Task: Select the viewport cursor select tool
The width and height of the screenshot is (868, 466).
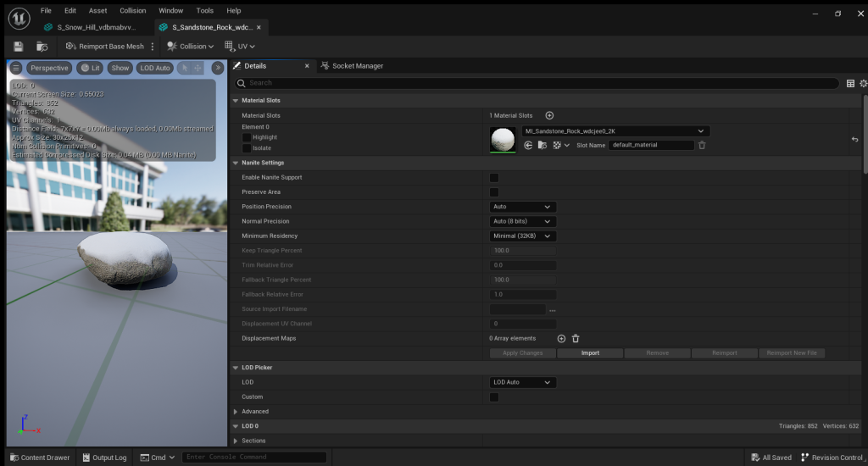Action: pyautogui.click(x=185, y=68)
